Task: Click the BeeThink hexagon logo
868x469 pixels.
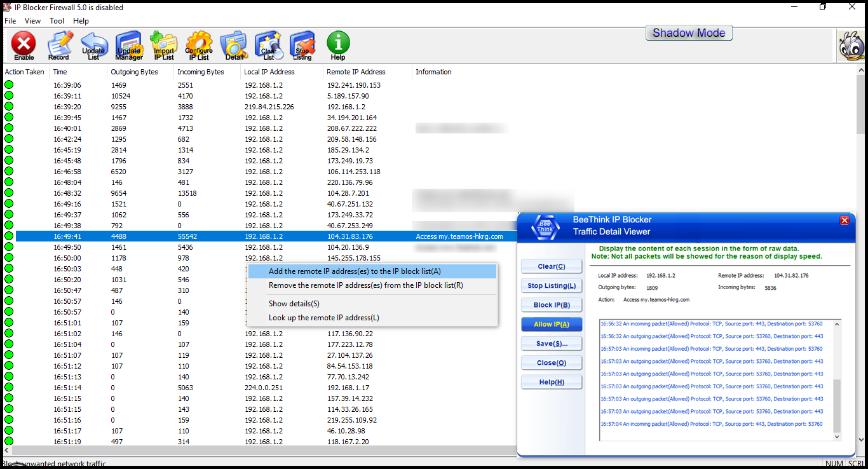Action: (x=545, y=227)
